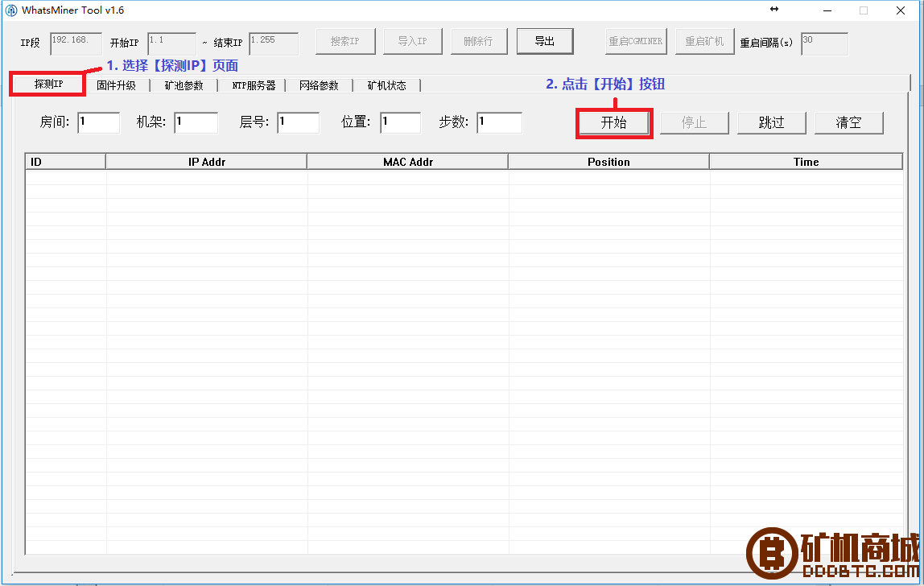This screenshot has height=586, width=924.
Task: Focus the 开始IP input field
Action: [x=171, y=43]
